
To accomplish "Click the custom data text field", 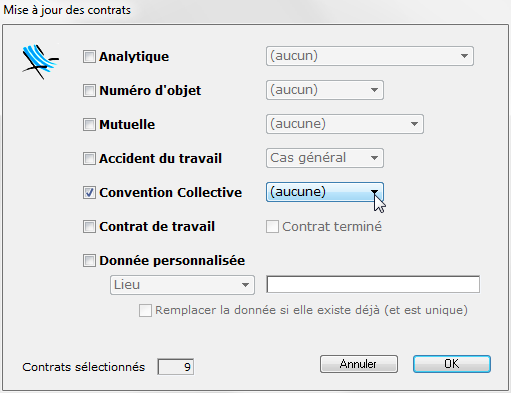I will tap(373, 284).
